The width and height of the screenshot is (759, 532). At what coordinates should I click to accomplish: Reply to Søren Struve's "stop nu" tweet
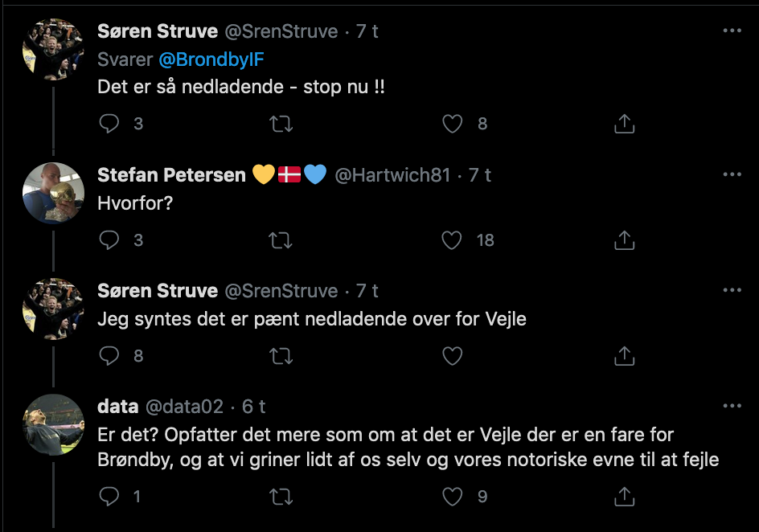109,124
